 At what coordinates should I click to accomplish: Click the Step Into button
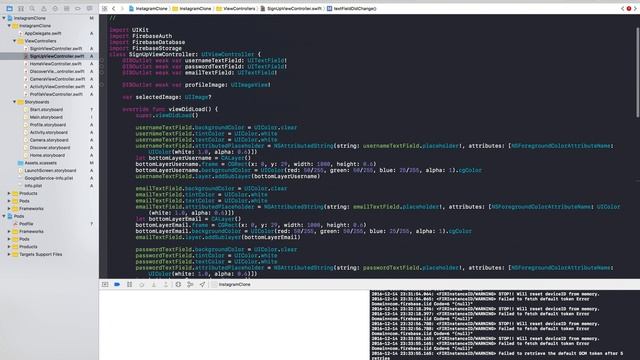point(154,284)
